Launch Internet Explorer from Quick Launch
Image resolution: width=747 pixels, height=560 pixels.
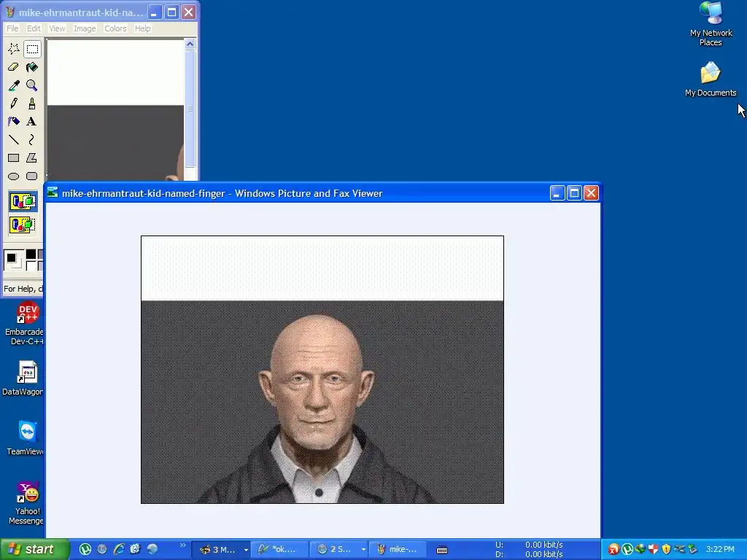point(119,549)
